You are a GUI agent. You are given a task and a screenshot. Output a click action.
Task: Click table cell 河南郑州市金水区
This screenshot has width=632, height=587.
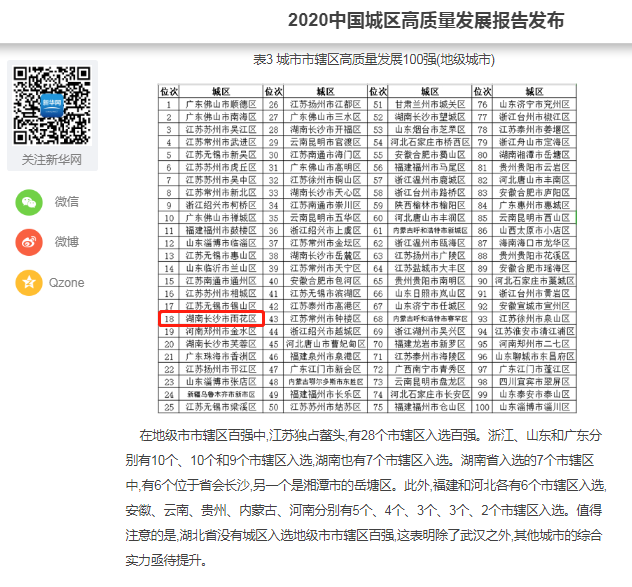pos(221,331)
